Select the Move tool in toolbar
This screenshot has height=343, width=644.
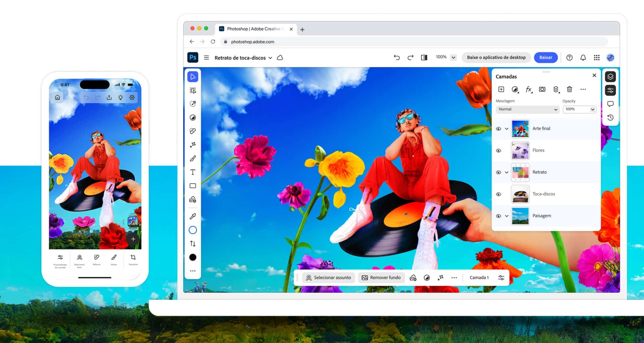193,77
